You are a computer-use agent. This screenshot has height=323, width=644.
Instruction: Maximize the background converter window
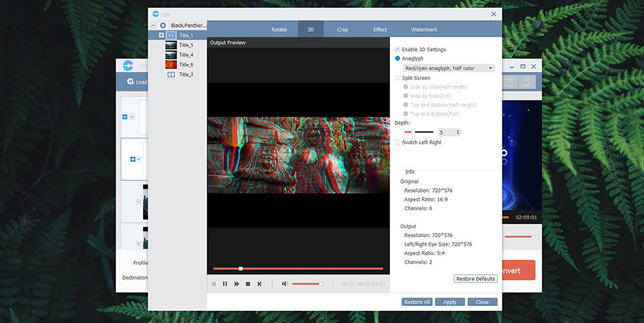click(523, 66)
